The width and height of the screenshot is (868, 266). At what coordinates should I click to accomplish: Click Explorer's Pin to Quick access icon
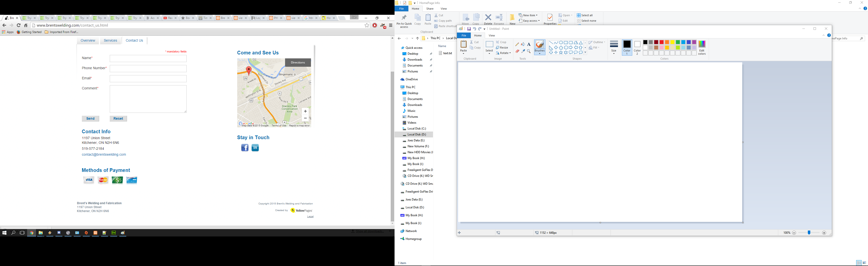[404, 17]
